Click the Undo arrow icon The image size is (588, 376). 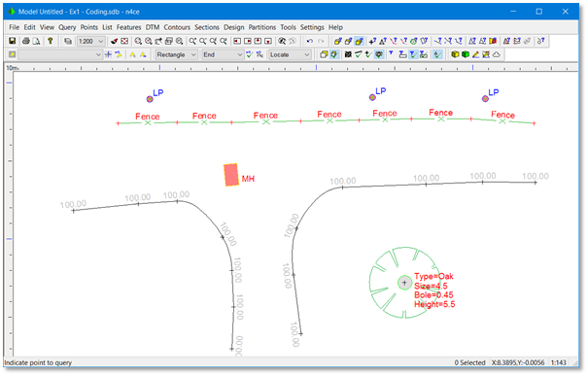click(x=310, y=41)
